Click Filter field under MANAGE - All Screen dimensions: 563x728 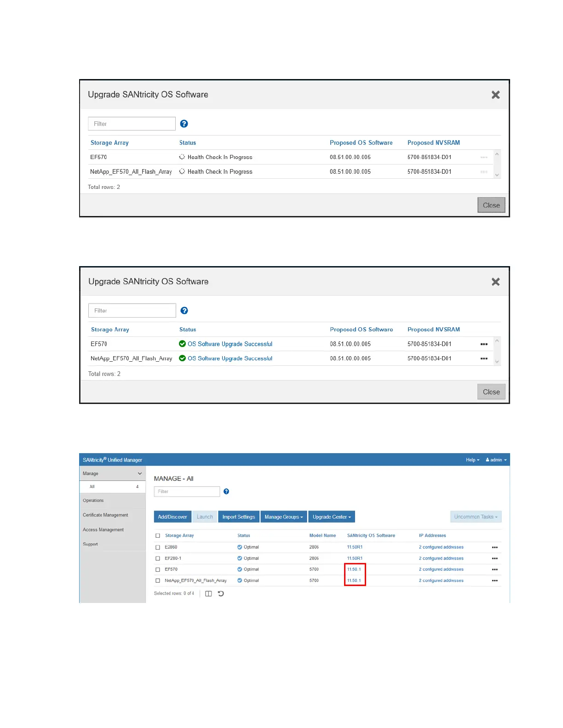tap(187, 492)
